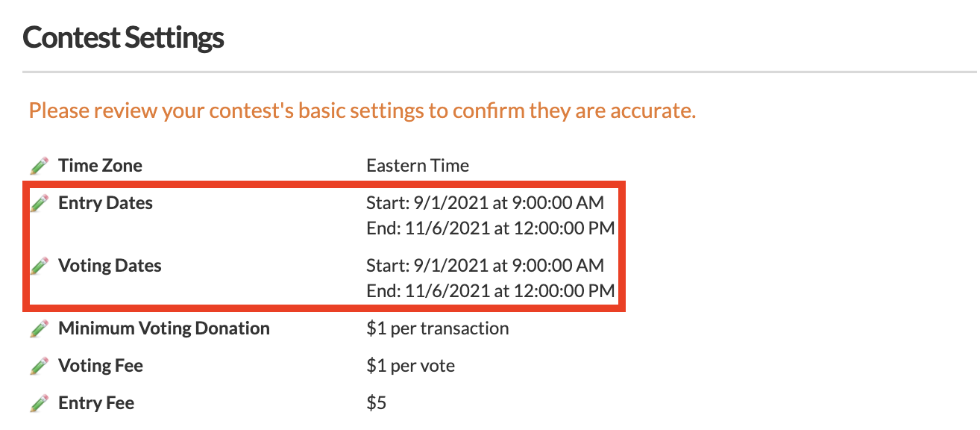
Task: Click the pencil icon beside Time Zone
Action: click(40, 166)
